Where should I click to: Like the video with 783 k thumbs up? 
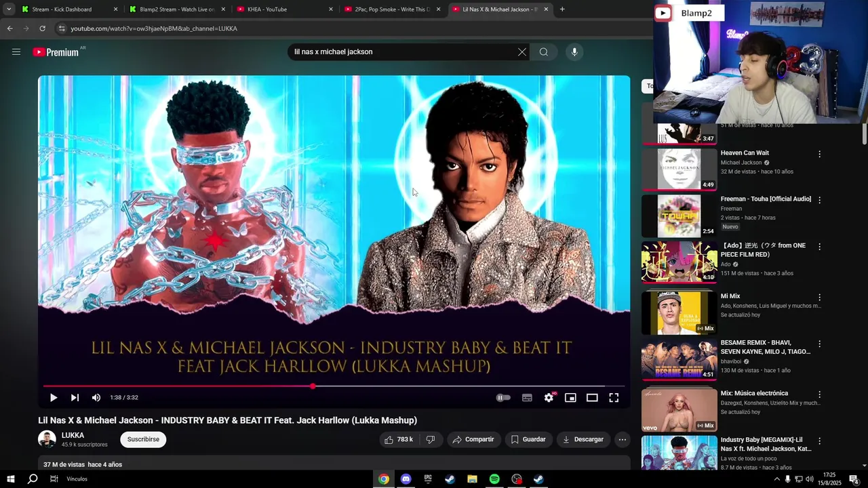pos(399,439)
